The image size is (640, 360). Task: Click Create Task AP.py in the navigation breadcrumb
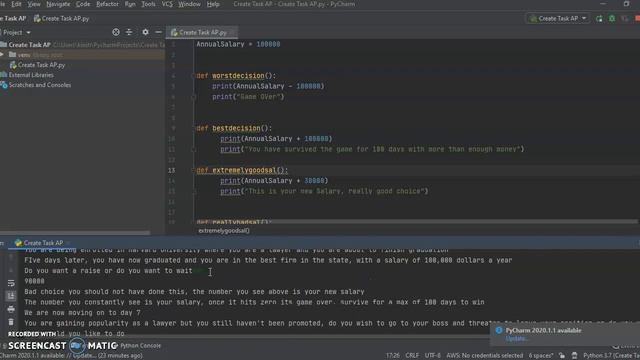[x=61, y=18]
